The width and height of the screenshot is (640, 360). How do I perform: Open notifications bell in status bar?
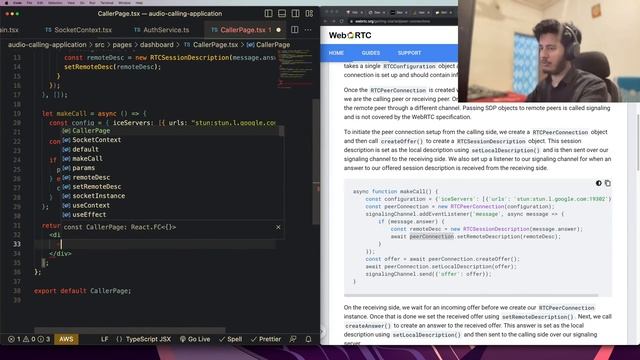[x=309, y=339]
